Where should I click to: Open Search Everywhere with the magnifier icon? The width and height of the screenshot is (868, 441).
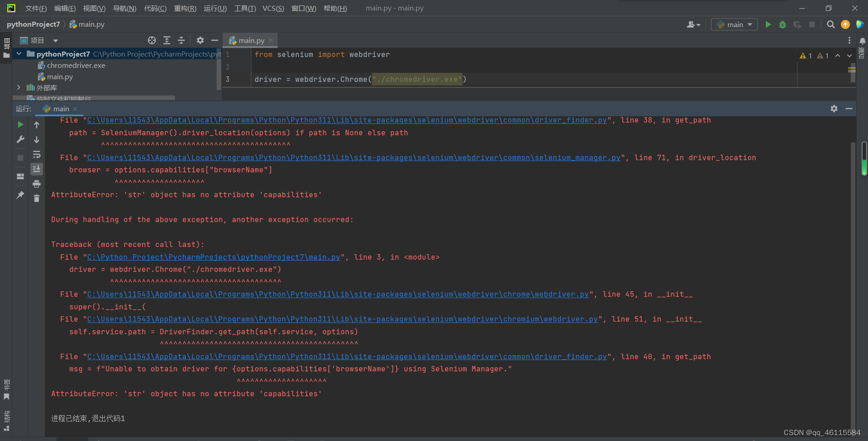(830, 24)
